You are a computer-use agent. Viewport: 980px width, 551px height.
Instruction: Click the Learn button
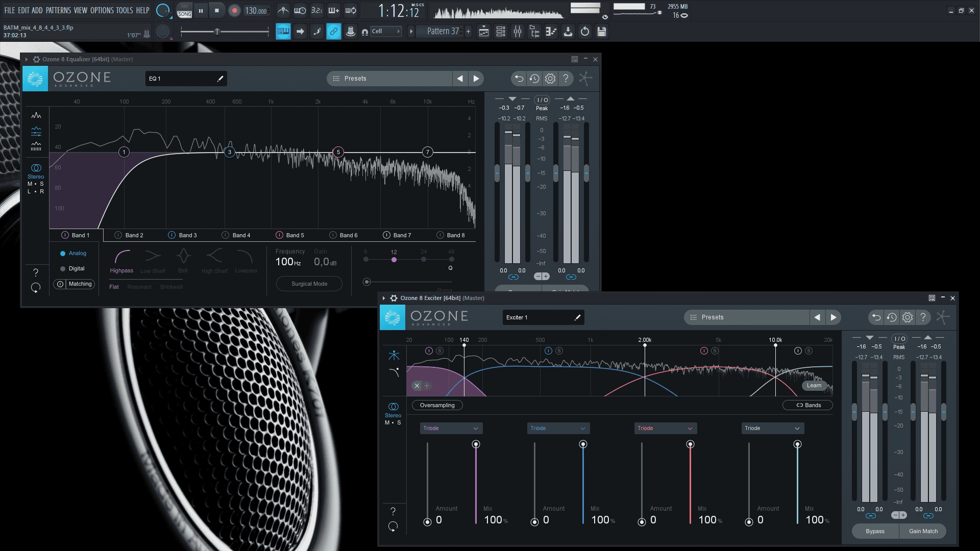[814, 386]
